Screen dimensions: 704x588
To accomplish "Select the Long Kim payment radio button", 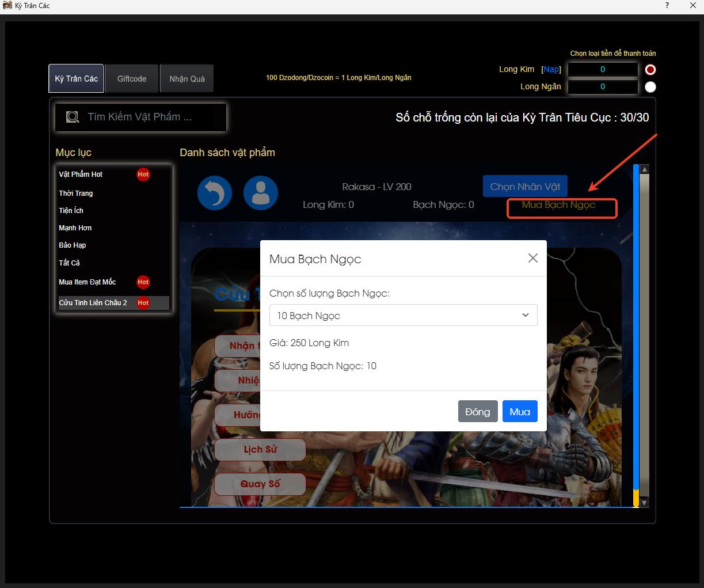I will (x=650, y=70).
